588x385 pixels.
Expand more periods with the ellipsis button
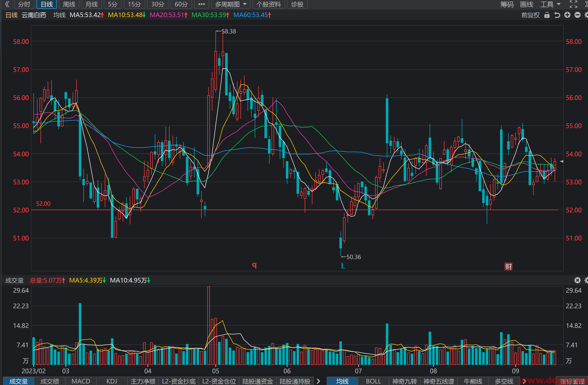coord(201,4)
